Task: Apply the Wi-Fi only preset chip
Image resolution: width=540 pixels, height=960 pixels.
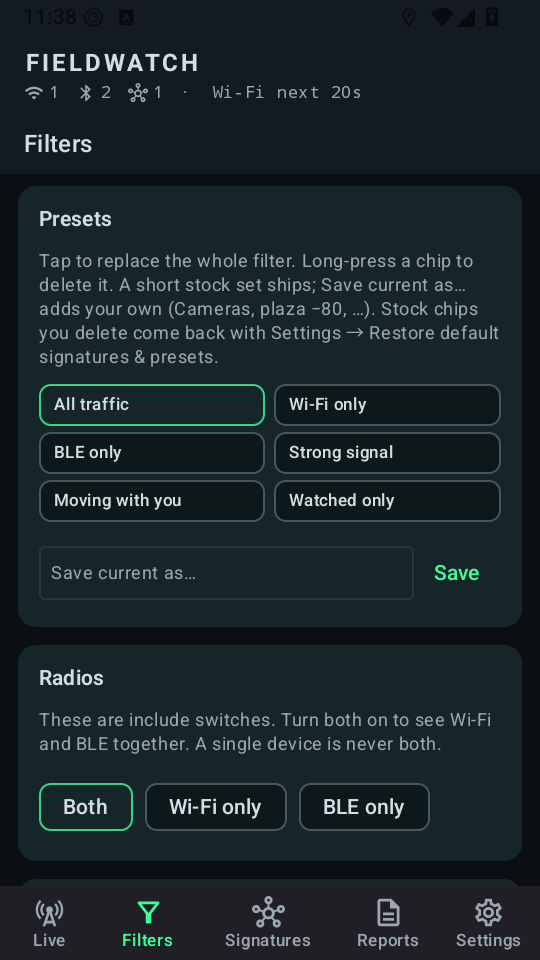Action: (x=388, y=405)
